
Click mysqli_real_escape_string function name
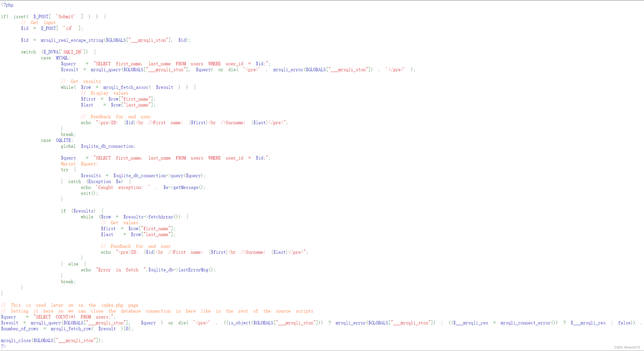point(72,40)
